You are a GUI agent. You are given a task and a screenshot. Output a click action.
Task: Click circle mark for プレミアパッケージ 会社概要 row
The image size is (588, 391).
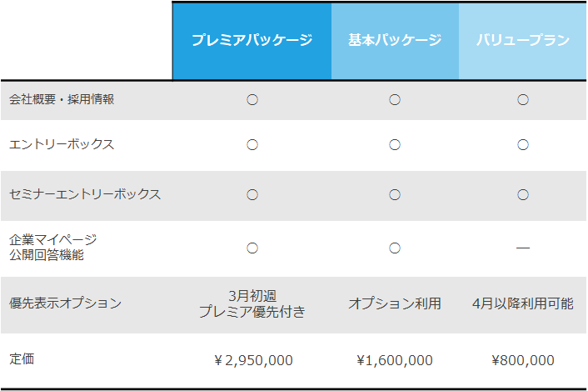252,100
